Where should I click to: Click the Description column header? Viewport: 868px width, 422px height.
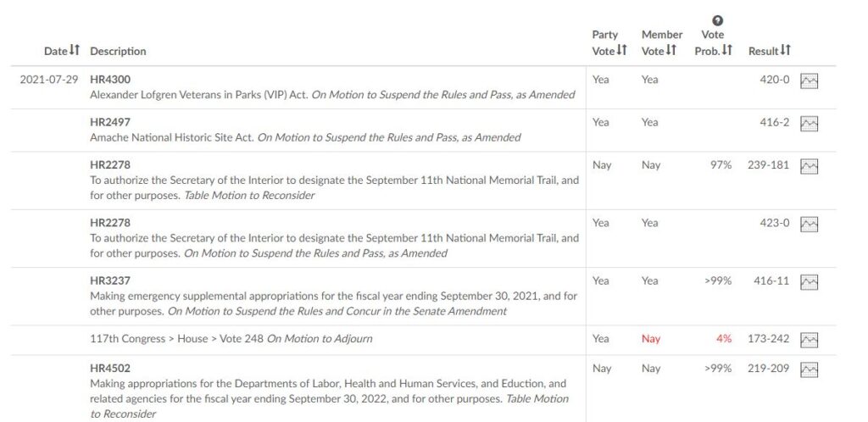pos(118,51)
